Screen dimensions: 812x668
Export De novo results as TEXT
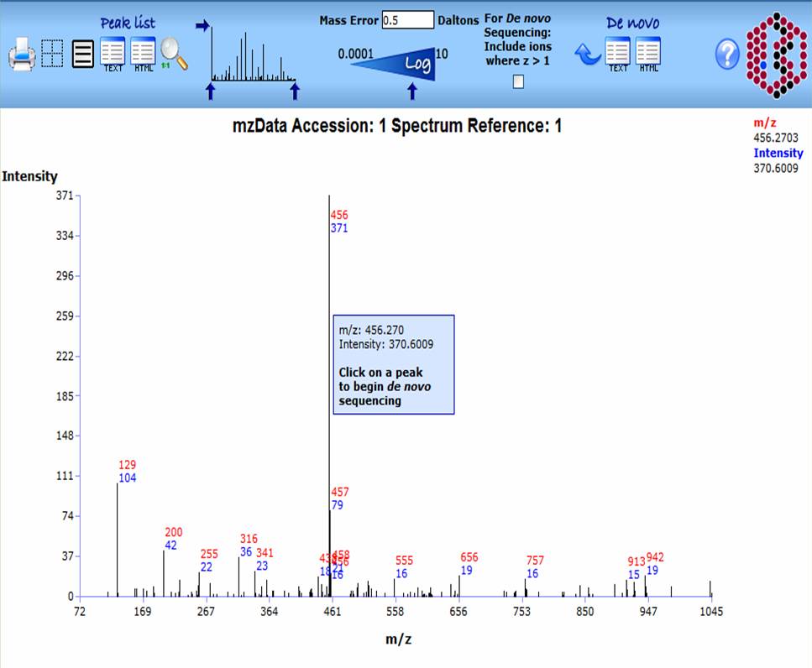tap(618, 54)
